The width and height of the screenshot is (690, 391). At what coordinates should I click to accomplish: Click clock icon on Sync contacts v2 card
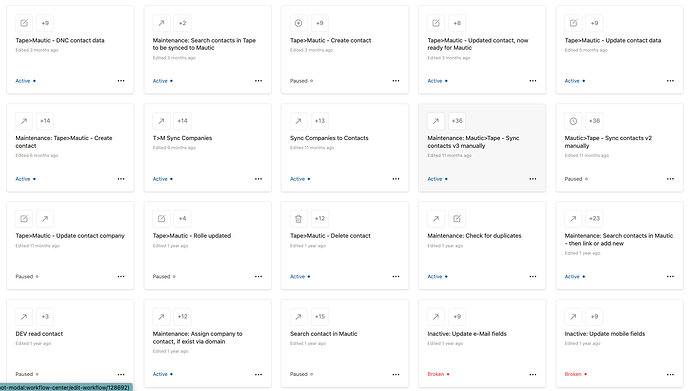(x=573, y=121)
